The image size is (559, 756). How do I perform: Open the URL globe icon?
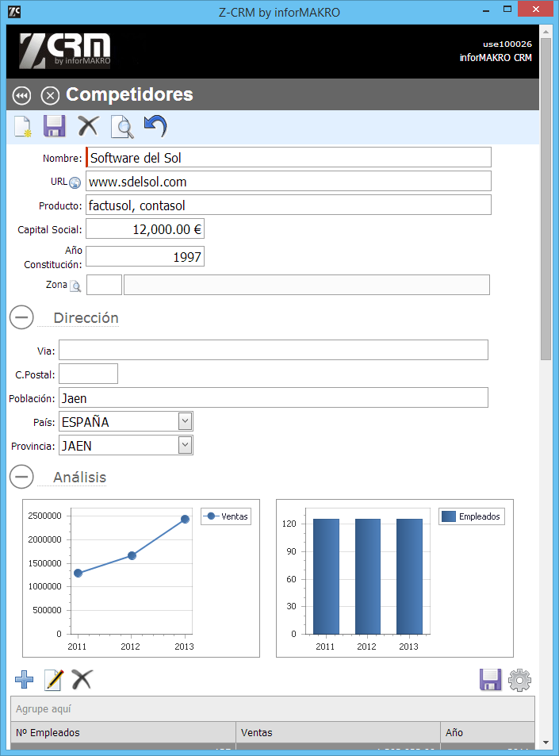(x=75, y=182)
